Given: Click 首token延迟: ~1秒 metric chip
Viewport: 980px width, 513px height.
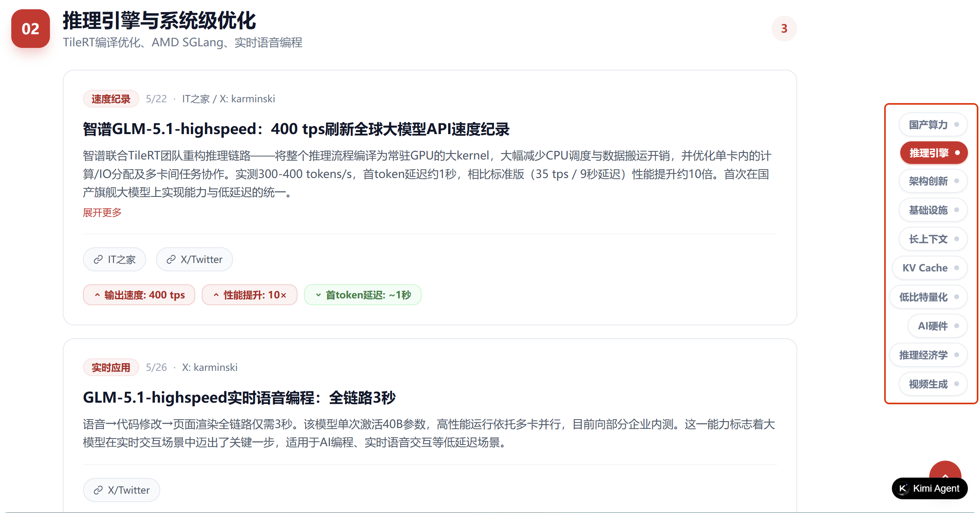Looking at the screenshot, I should 362,295.
